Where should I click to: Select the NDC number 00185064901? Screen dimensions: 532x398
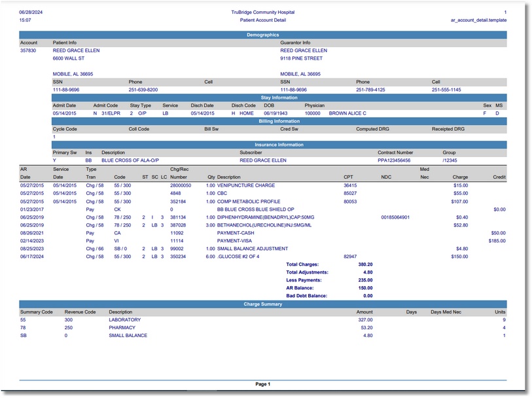[395, 217]
